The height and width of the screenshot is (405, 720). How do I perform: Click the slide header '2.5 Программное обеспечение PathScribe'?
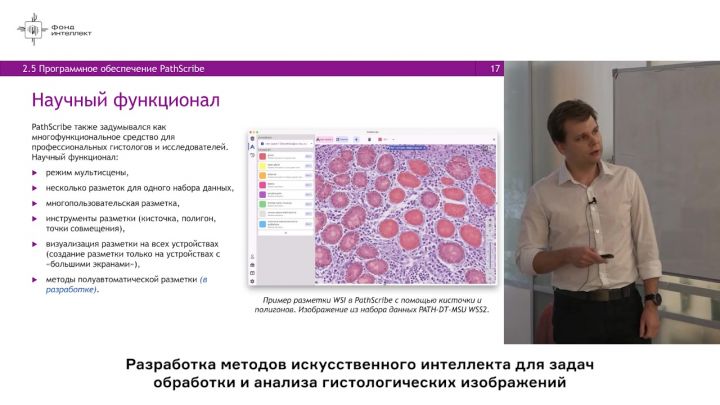113,68
